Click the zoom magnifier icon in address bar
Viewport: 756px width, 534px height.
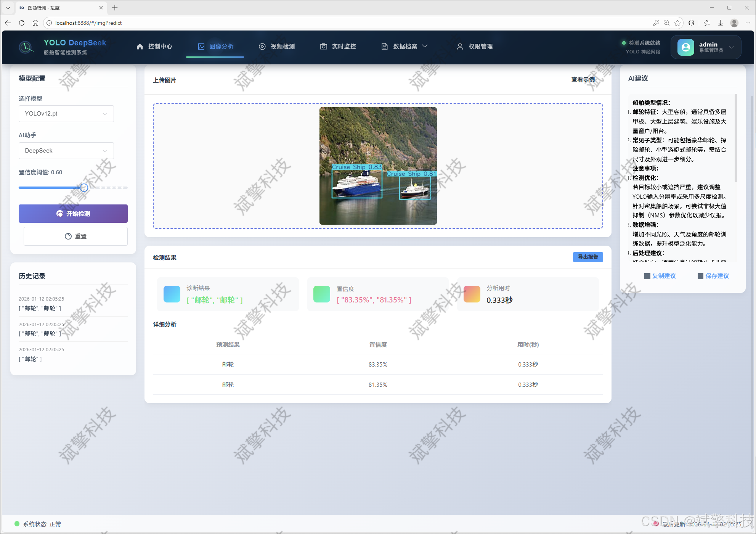(x=666, y=23)
